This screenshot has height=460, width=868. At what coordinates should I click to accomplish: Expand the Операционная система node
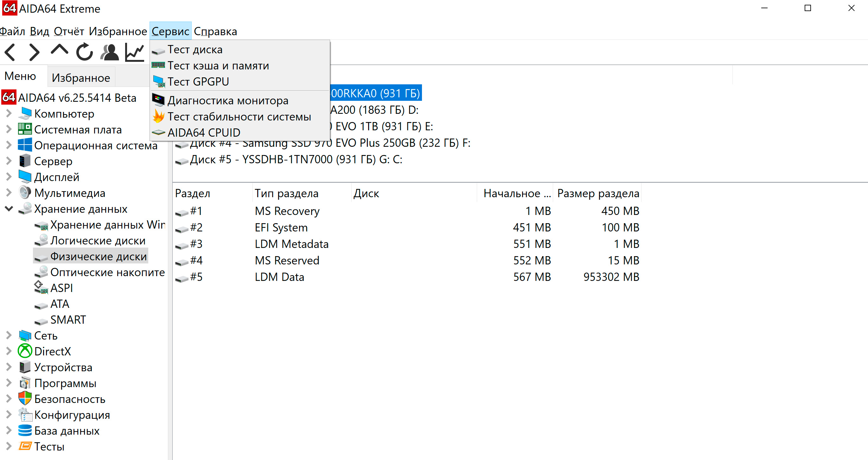(x=9, y=145)
